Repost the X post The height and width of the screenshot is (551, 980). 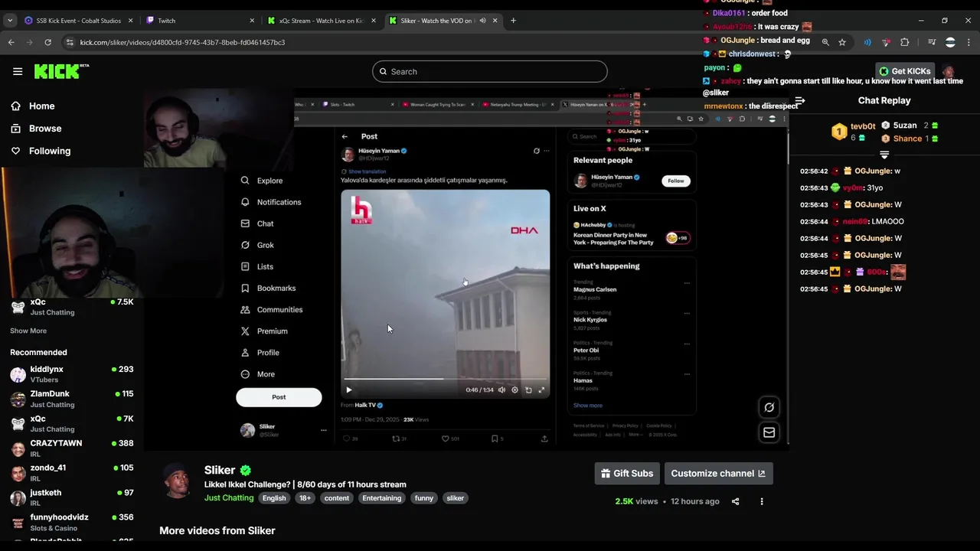tap(396, 439)
